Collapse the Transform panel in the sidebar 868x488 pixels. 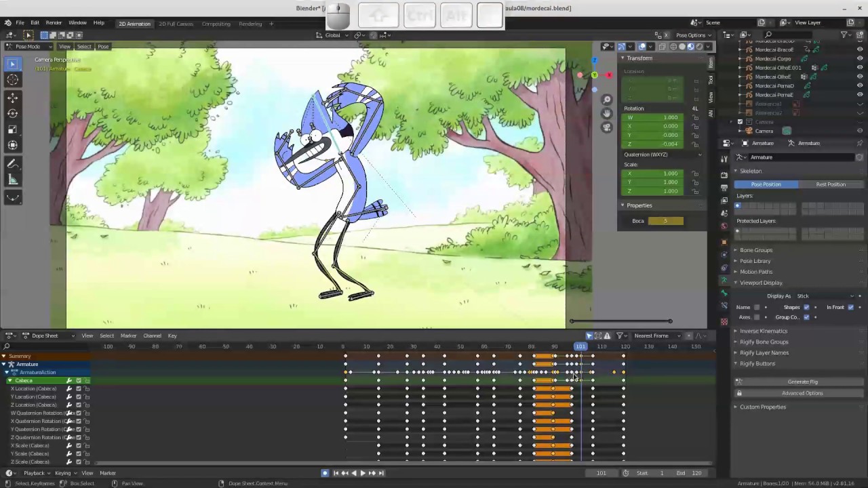coord(638,58)
